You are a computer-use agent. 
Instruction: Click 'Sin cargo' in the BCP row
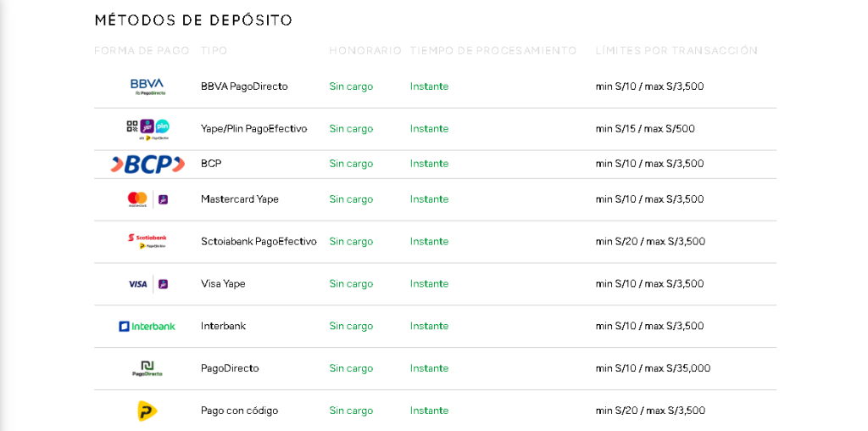coord(351,164)
